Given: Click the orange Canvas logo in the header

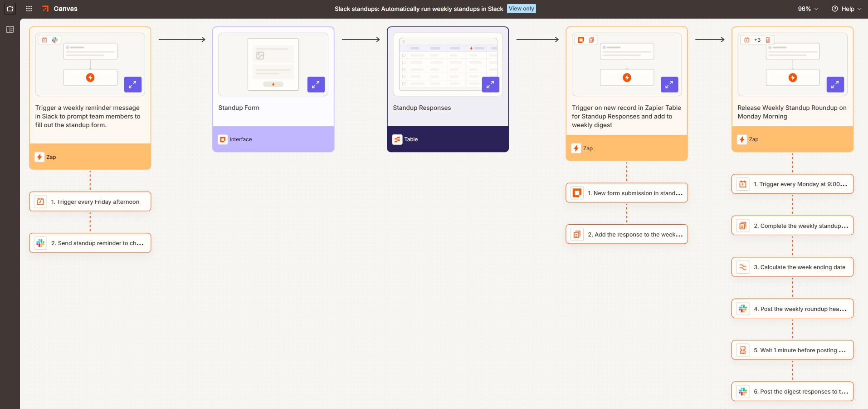Looking at the screenshot, I should 45,8.
